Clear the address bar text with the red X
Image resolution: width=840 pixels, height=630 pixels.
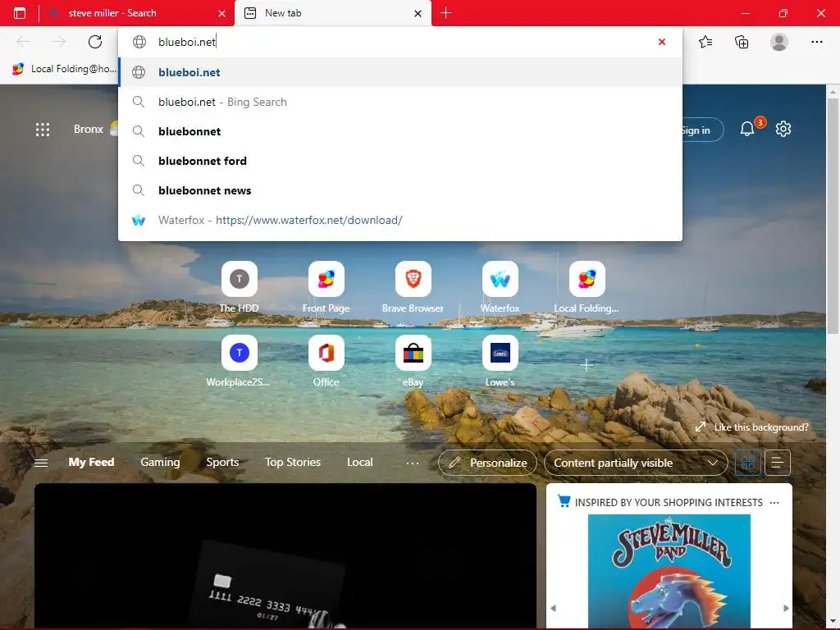pos(662,42)
